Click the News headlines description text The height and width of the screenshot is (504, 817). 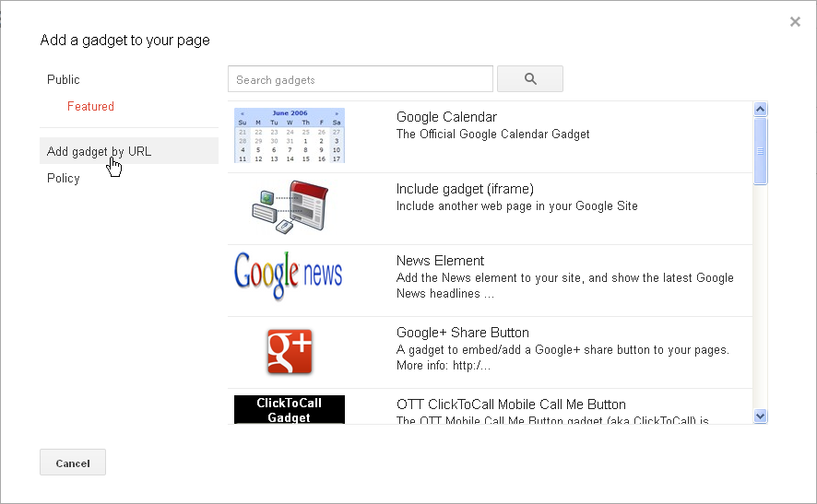point(565,286)
